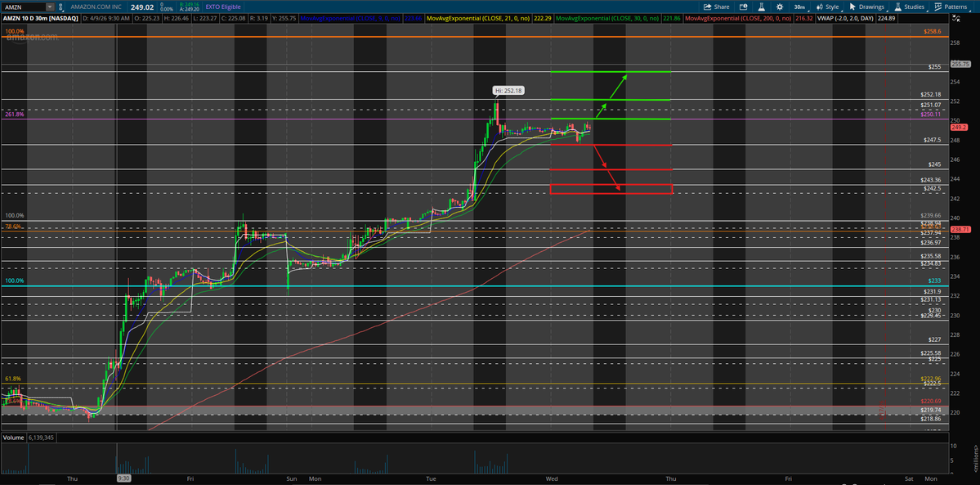The width and height of the screenshot is (980, 485).
Task: Click the 255.75 price axis cursor tag
Action: coord(960,64)
